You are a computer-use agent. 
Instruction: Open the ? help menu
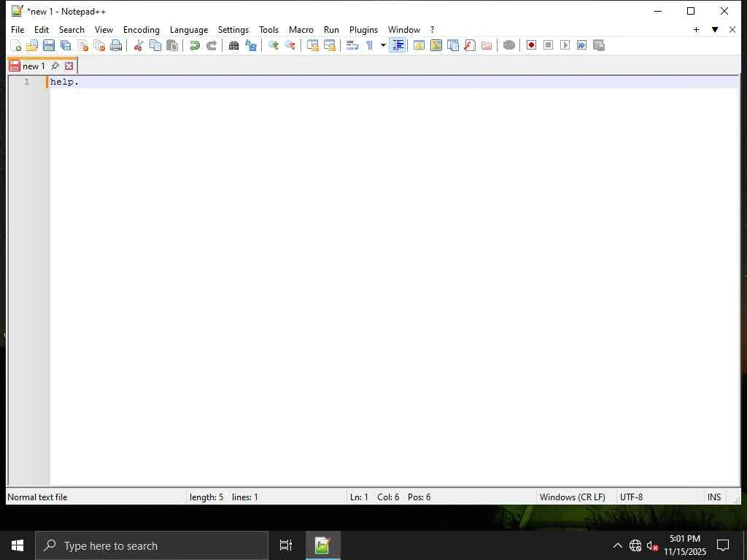[432, 29]
